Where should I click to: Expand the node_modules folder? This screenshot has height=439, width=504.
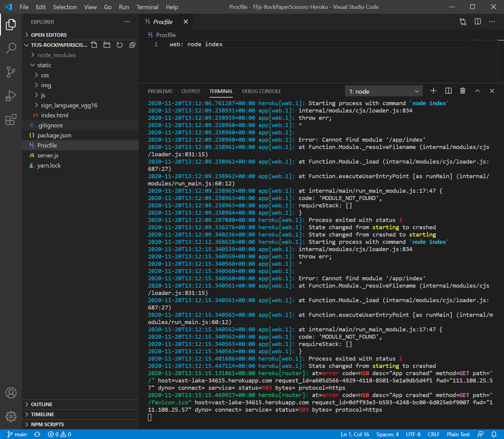click(80, 55)
